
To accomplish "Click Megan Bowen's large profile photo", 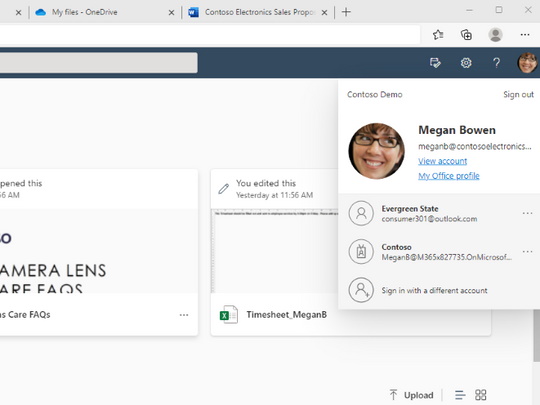I will [376, 151].
